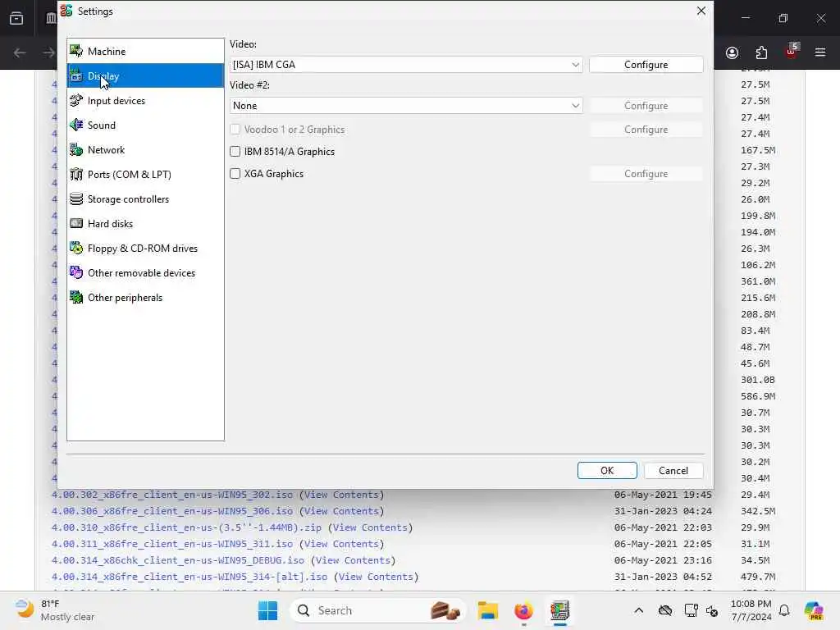
Task: Enable the IBM 8514/A Graphics checkbox
Action: 235,152
